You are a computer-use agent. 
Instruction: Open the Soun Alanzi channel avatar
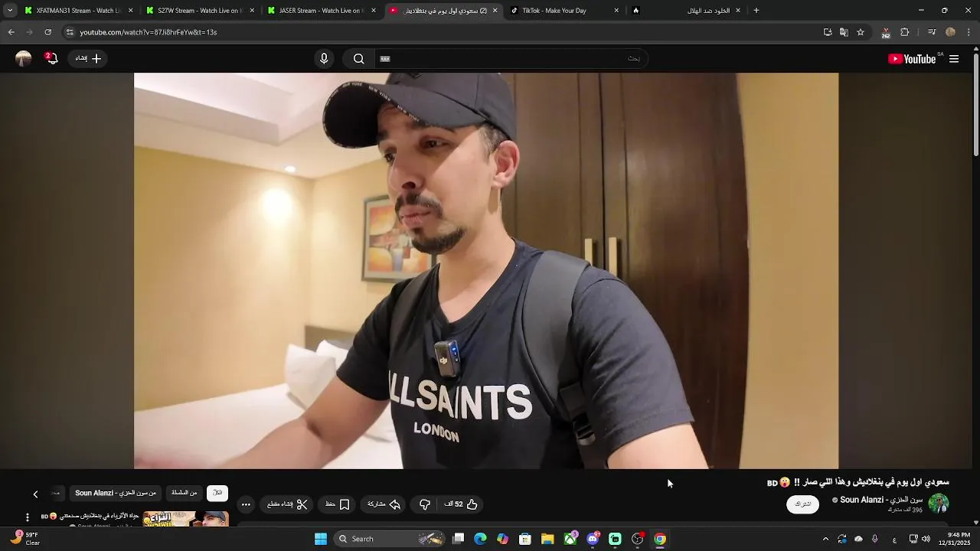(x=939, y=504)
